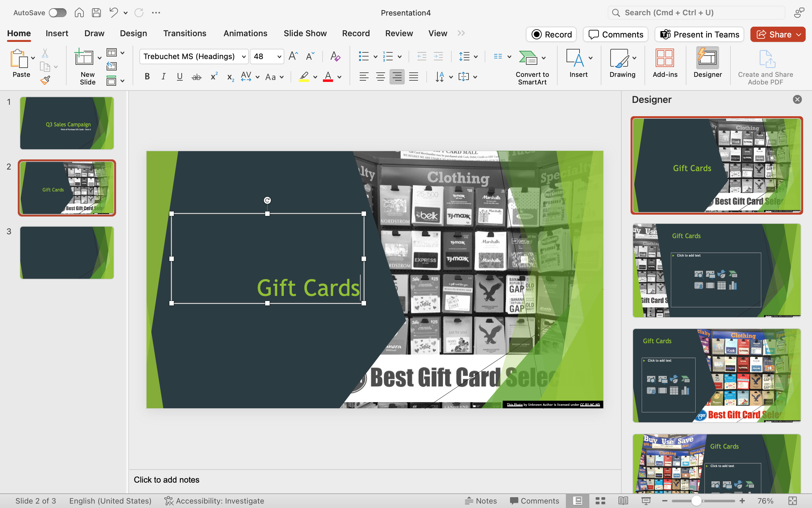The height and width of the screenshot is (508, 812).
Task: Fit slide to window icon
Action: [793, 501]
